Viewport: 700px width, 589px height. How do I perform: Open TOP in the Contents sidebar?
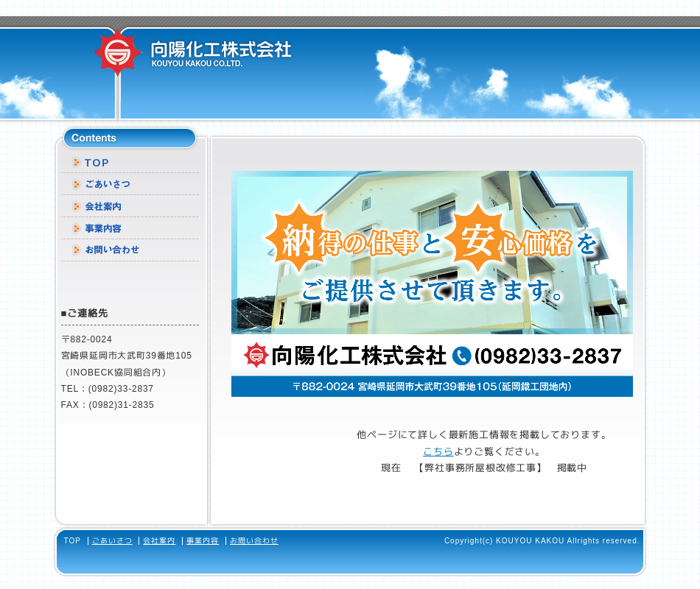97,163
